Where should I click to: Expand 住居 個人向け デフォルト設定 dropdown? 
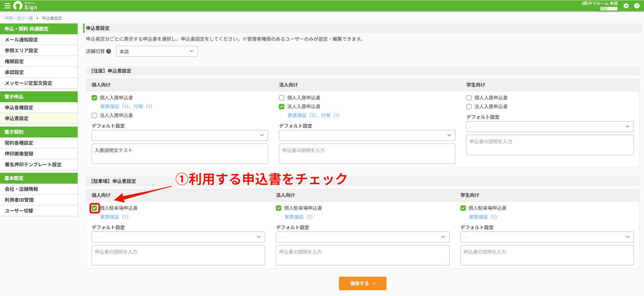click(180, 135)
